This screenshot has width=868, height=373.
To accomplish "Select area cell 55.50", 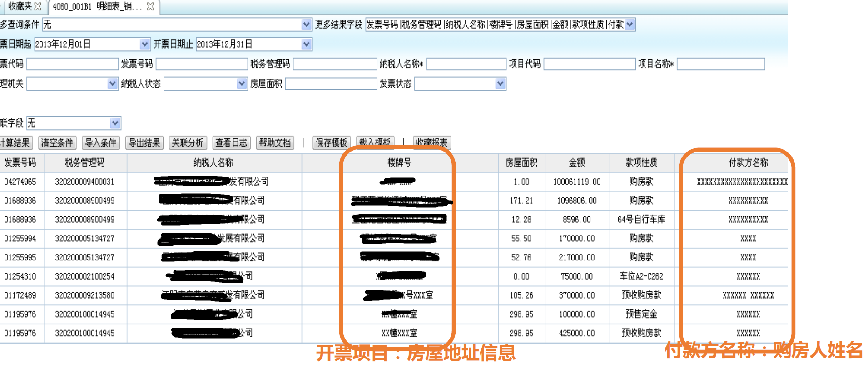I will point(521,239).
